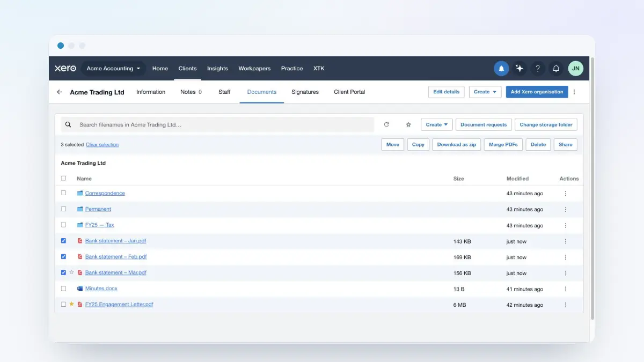This screenshot has width=644, height=362.
Task: Click the Document requests button
Action: [484, 124]
